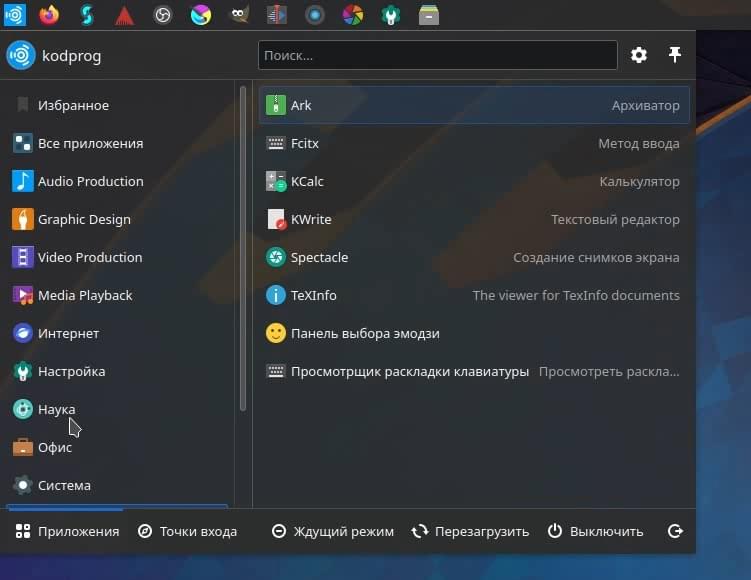Screen dimensions: 751x580
Task: Open the audio waveform editor in panel
Action: coord(277,15)
